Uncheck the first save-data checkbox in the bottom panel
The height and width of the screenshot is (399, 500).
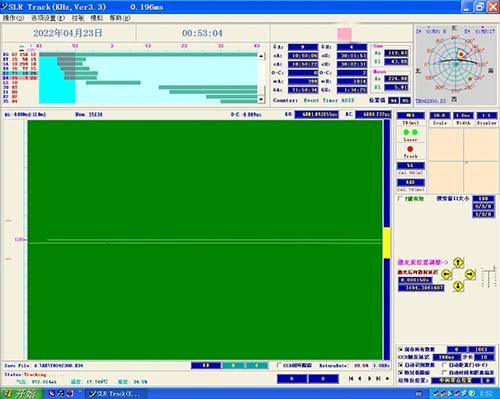point(400,349)
